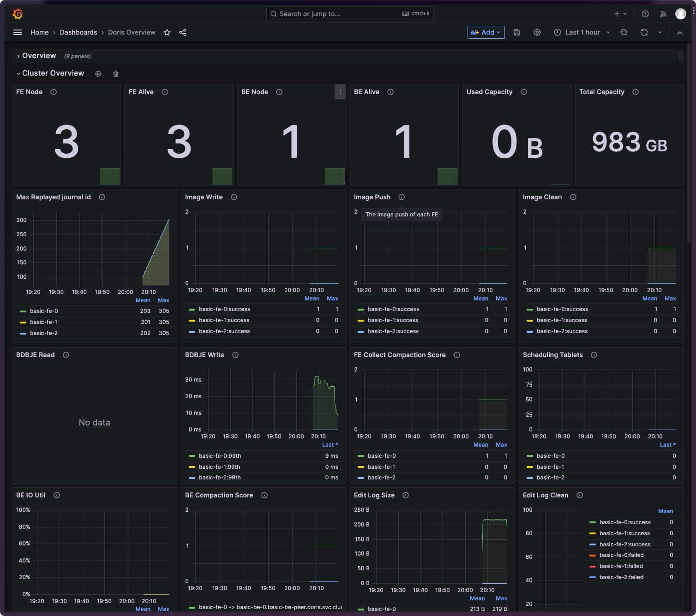Image resolution: width=696 pixels, height=616 pixels.
Task: Open the main navigation hamburger menu
Action: (18, 32)
